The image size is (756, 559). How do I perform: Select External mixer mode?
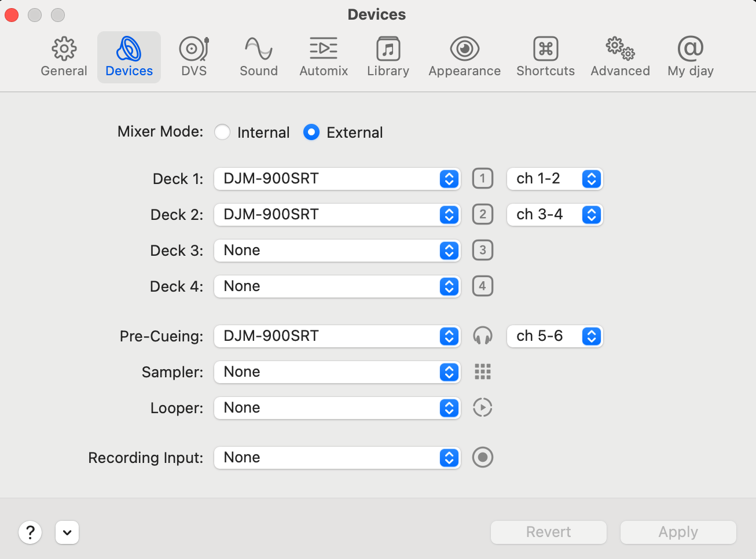point(311,133)
